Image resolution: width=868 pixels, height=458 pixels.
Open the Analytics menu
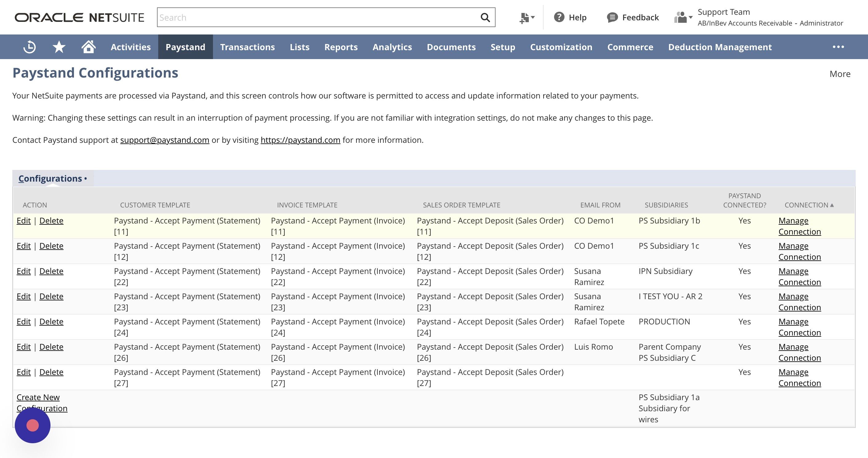[392, 47]
